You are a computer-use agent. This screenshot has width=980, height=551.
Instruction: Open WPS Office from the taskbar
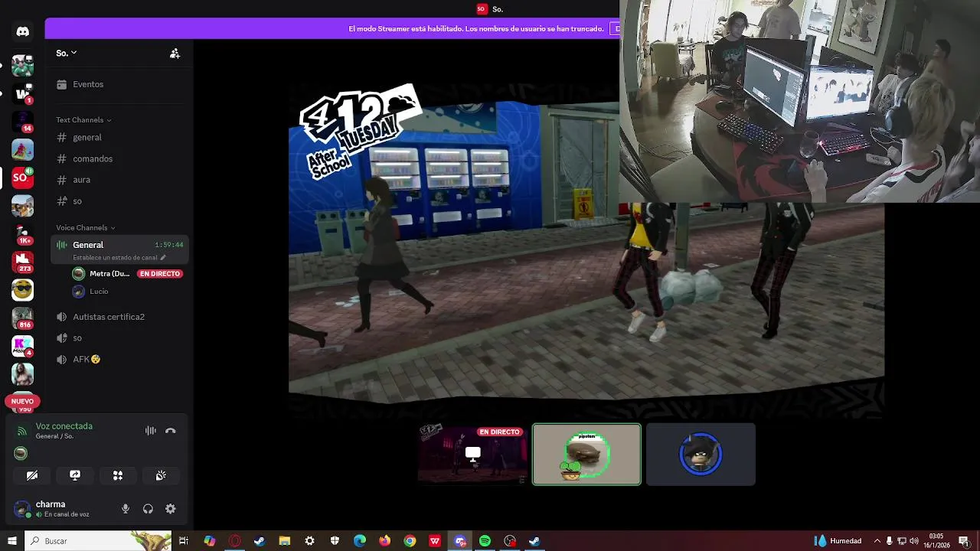(x=435, y=541)
